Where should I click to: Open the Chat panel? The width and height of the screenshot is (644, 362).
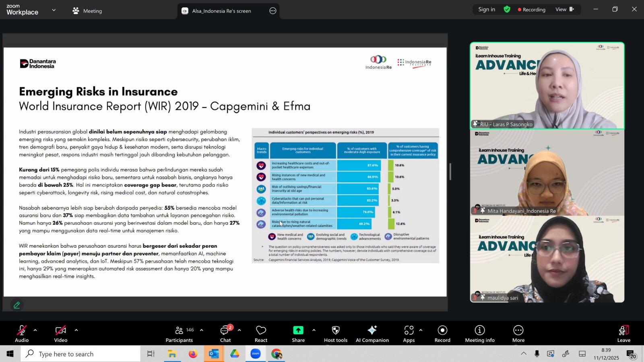[225, 333]
